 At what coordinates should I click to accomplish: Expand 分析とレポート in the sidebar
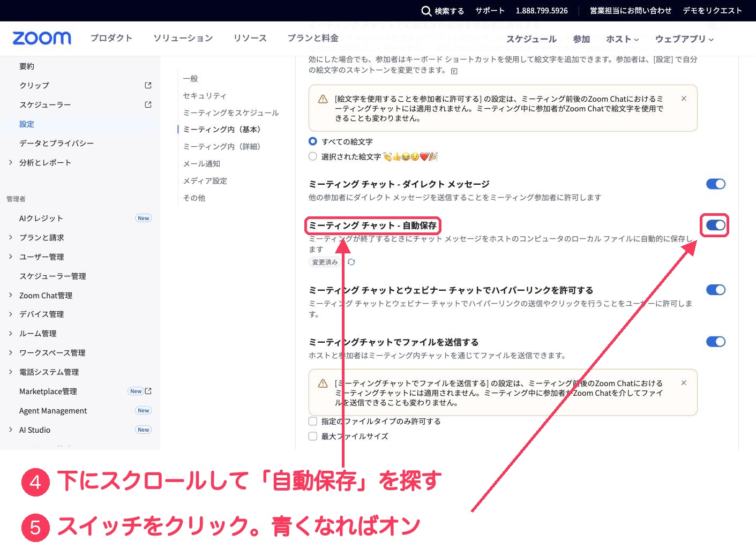11,162
